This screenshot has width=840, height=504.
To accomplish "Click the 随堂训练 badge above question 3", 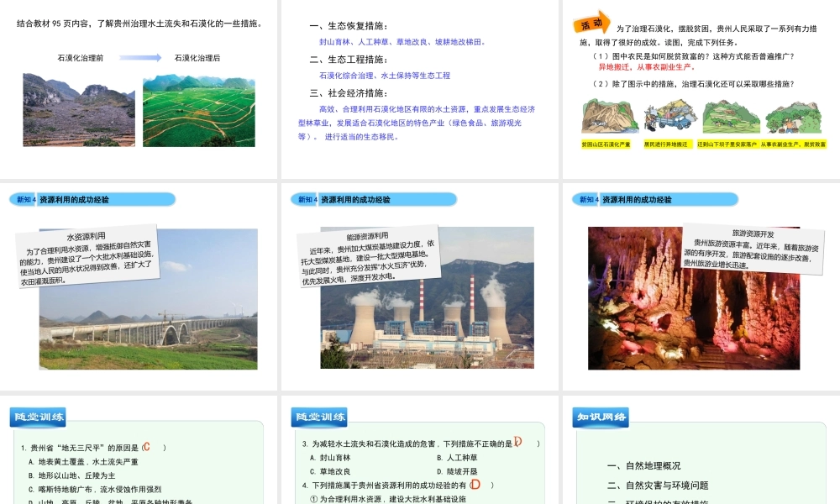I will (x=319, y=417).
